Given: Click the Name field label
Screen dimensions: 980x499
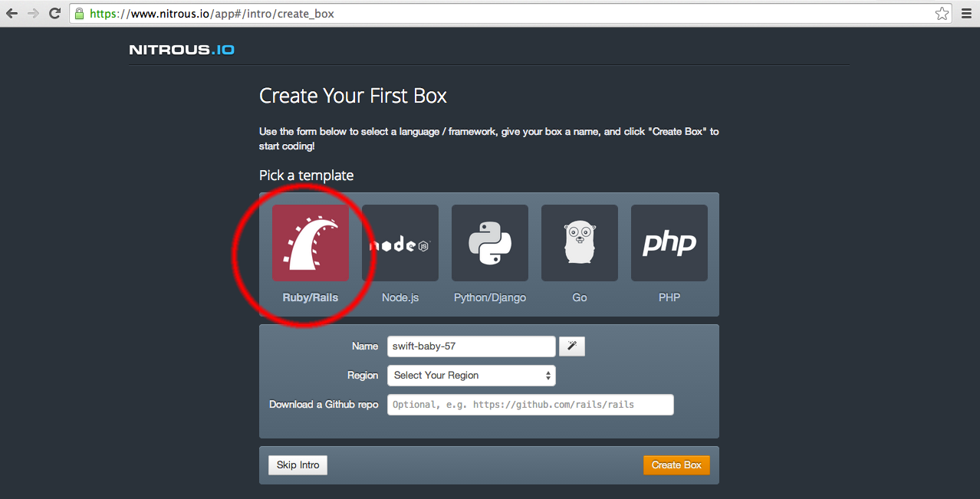Looking at the screenshot, I should pyautogui.click(x=365, y=346).
